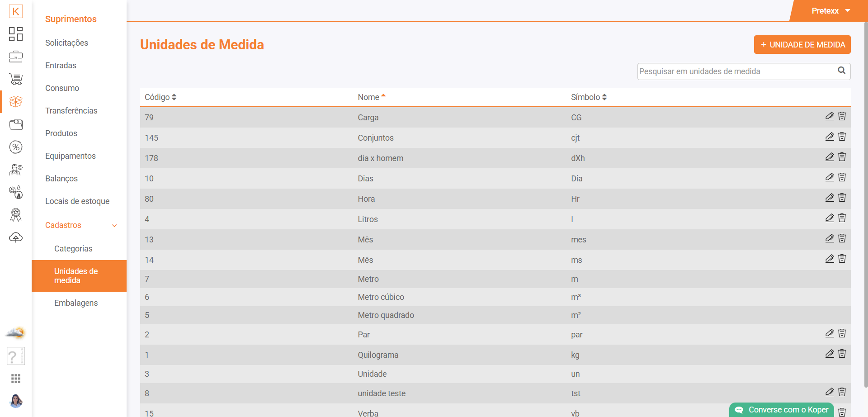This screenshot has width=868, height=417.
Task: Sort the table by Símbolo column
Action: pyautogui.click(x=589, y=97)
